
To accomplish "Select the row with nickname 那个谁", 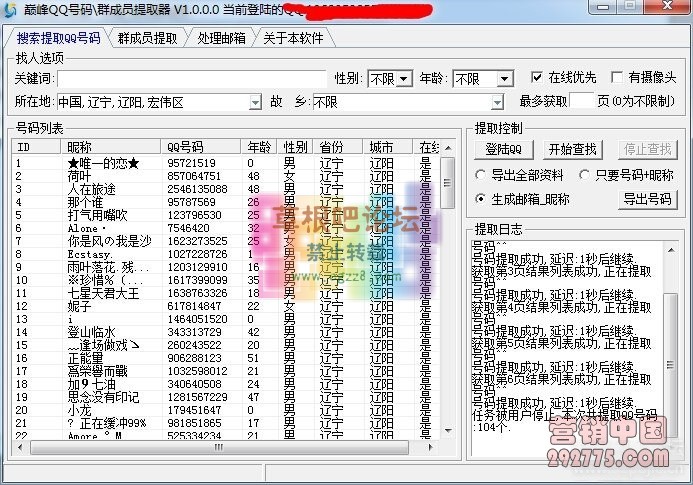I will click(227, 202).
